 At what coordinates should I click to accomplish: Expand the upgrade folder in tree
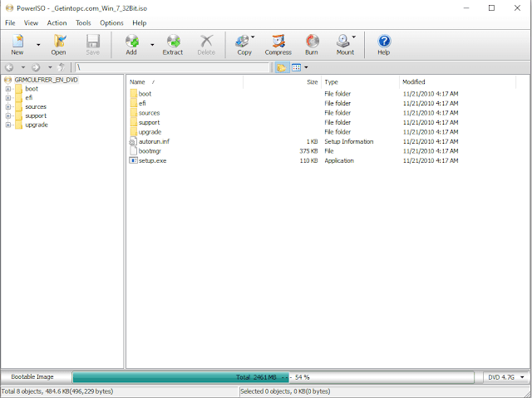point(7,125)
